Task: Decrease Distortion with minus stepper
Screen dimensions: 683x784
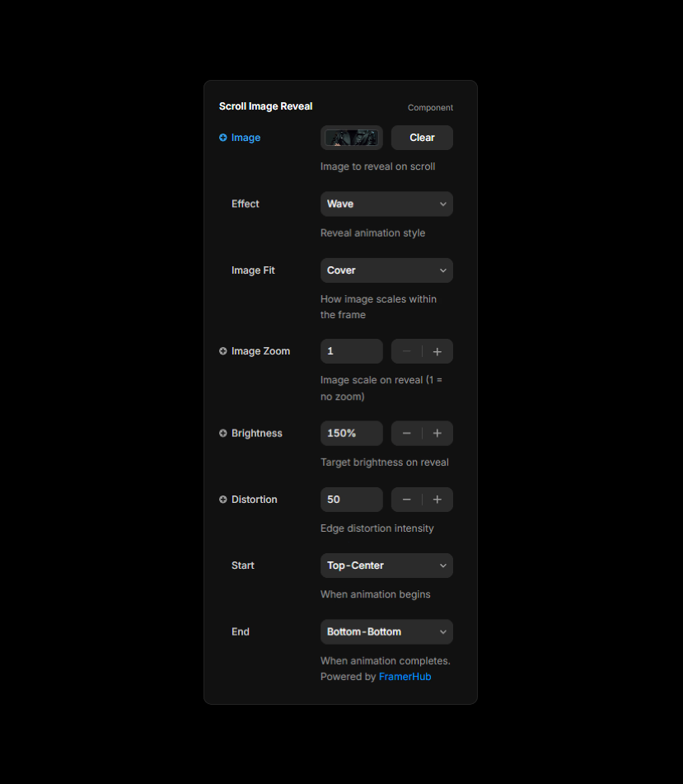Action: pyautogui.click(x=407, y=500)
